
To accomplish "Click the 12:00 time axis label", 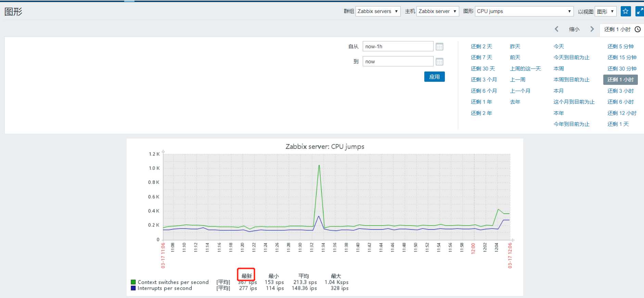I will [x=473, y=248].
